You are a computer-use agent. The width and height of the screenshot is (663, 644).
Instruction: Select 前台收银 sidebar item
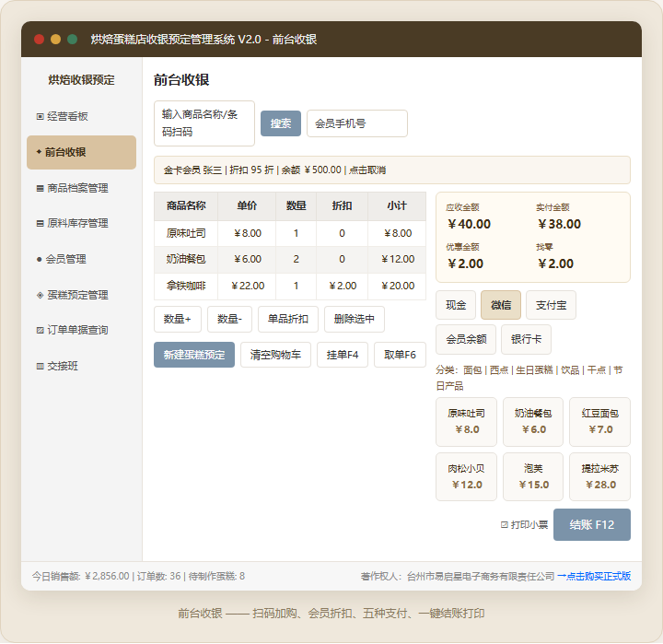point(81,152)
